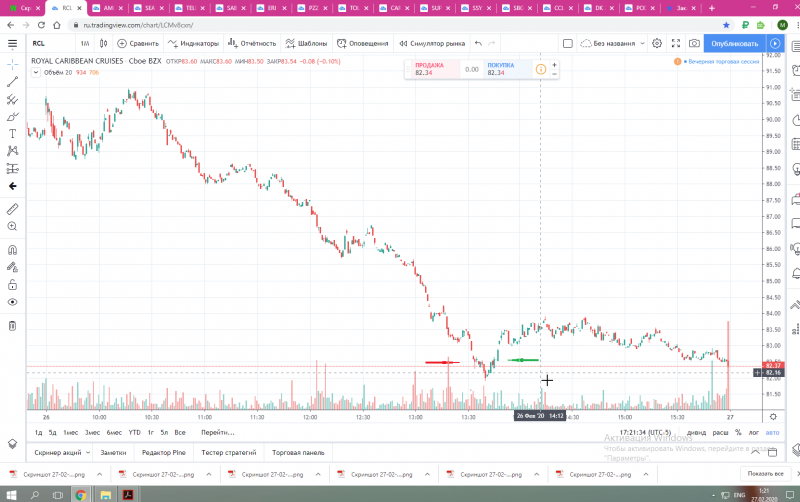Open Chrome from the Windows taskbar

pos(81,495)
